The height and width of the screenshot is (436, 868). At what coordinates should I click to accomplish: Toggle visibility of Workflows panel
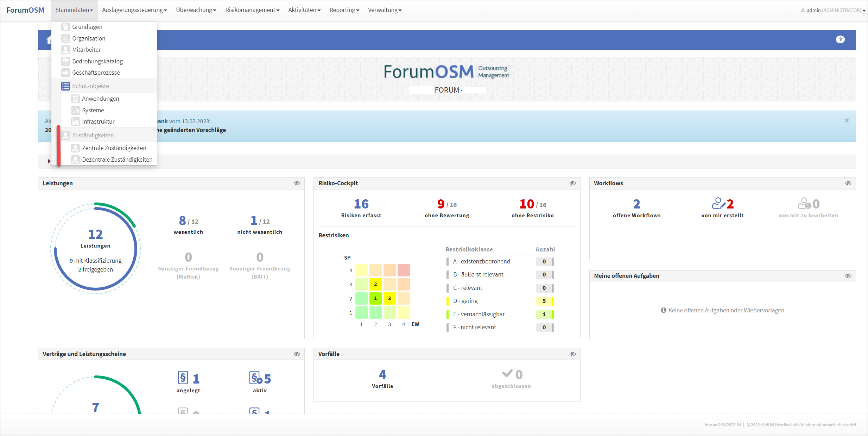848,183
